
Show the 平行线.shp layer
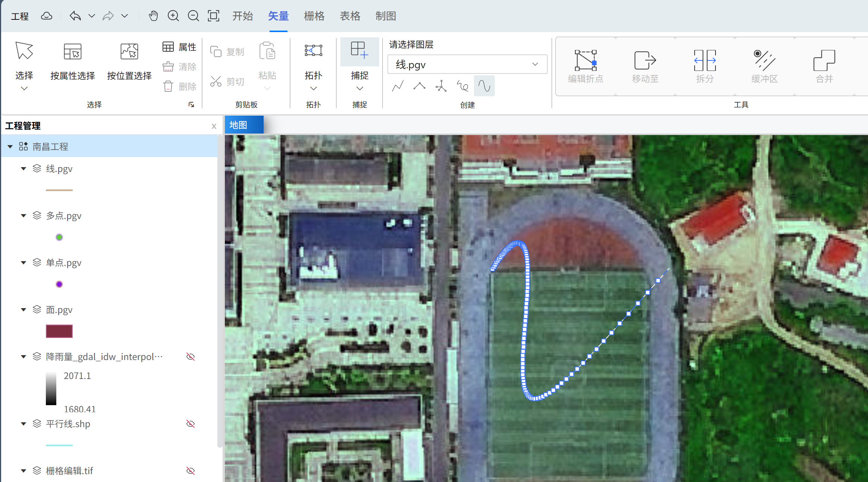pos(191,424)
